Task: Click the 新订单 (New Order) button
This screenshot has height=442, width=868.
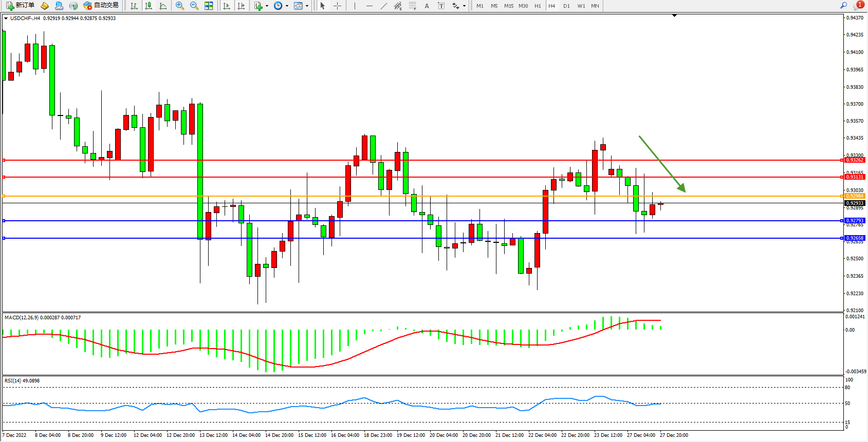Action: click(21, 6)
